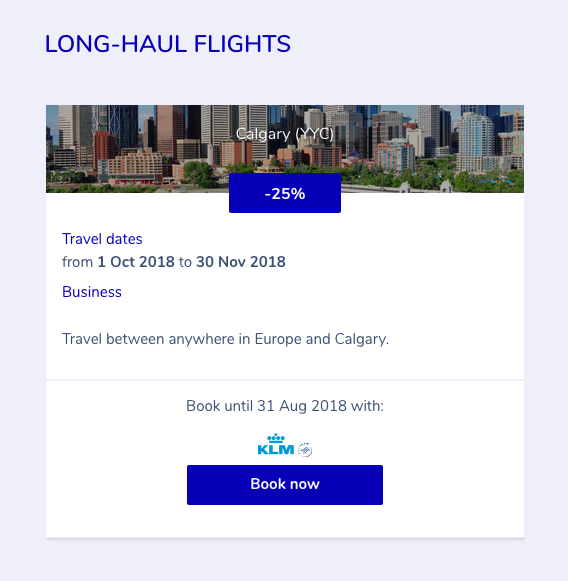Click the LONG-HAUL FLIGHTS heading
Viewport: 568px width, 581px height.
click(x=167, y=44)
